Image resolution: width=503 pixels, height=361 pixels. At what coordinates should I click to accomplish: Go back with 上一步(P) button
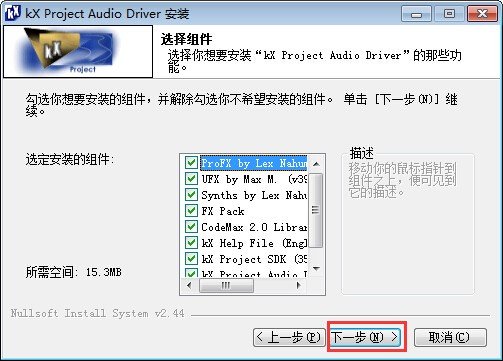click(289, 337)
